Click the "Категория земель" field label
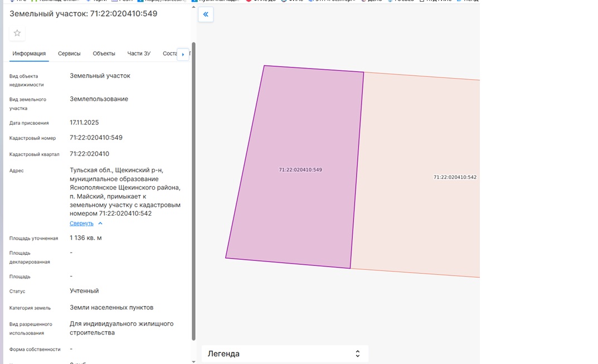This screenshot has width=598, height=364. point(30,308)
